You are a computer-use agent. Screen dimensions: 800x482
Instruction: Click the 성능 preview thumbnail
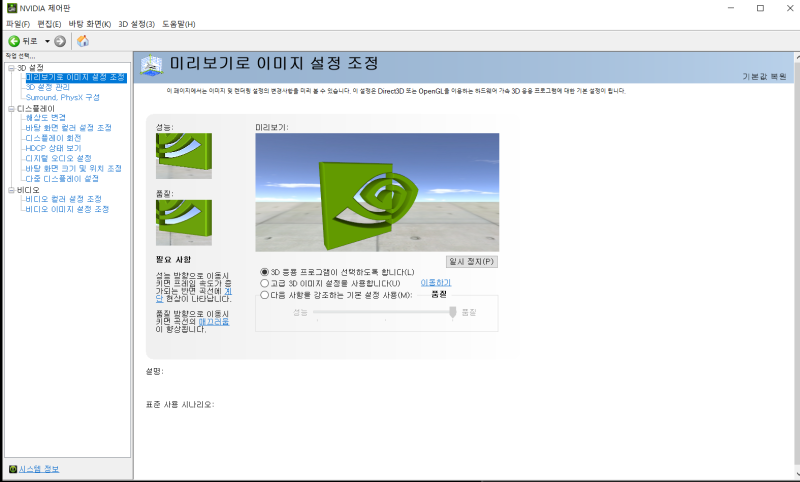click(184, 156)
